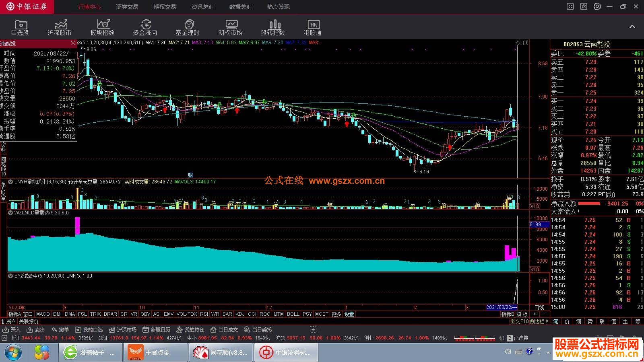This screenshot has height=362, width=644.
Task: Select the BOLL indicator
Action: tap(293, 314)
